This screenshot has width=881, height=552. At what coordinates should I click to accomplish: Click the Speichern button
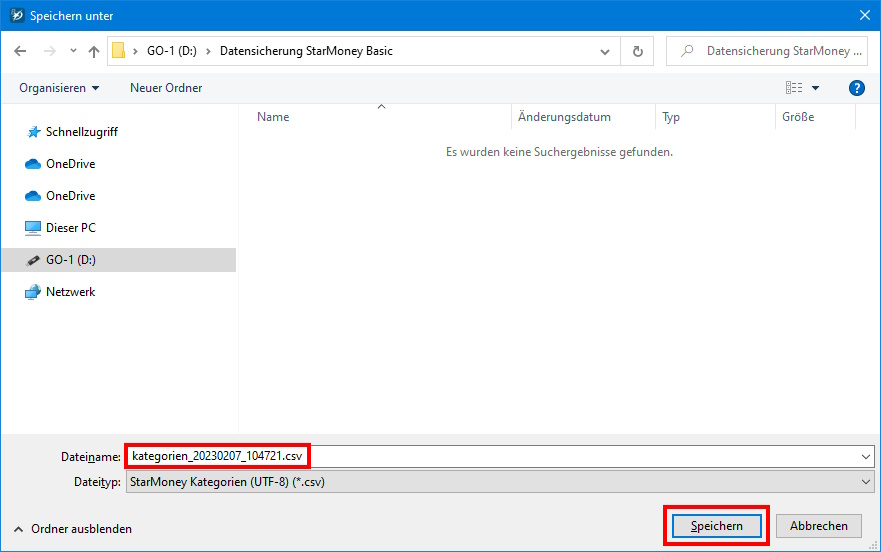(716, 526)
